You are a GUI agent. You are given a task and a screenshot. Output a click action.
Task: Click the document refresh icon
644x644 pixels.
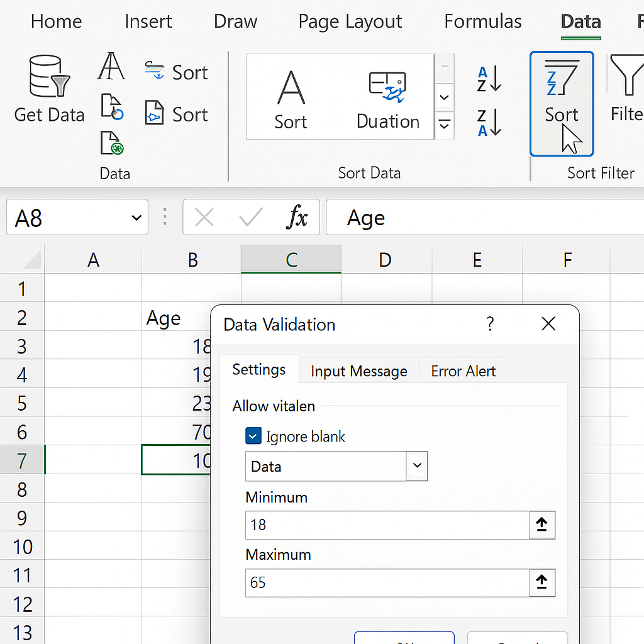pyautogui.click(x=112, y=107)
